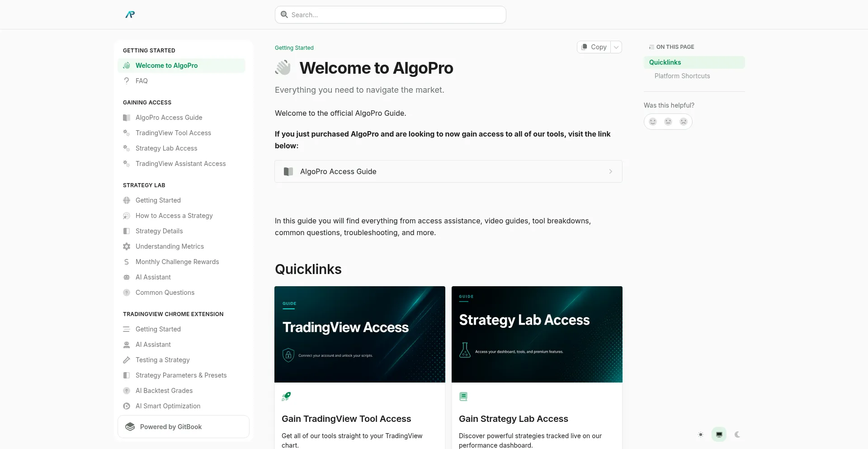The width and height of the screenshot is (868, 449).
Task: Click the gears icon beside TradingView Assistant Access
Action: tap(127, 164)
